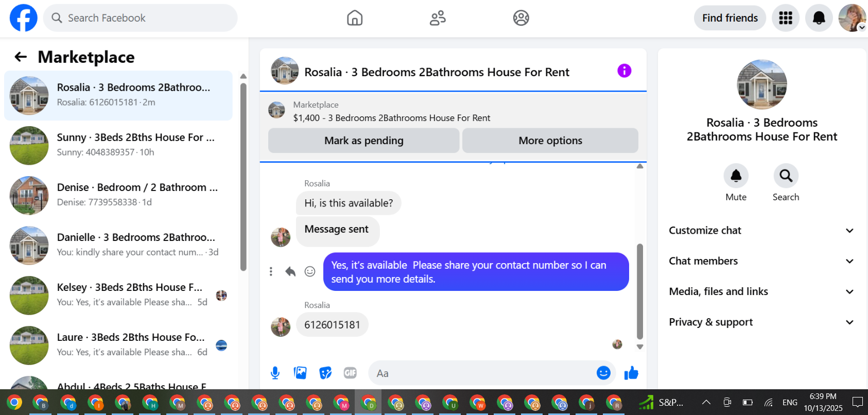The height and width of the screenshot is (415, 868).
Task: Open the GIF picker
Action: coord(350,373)
